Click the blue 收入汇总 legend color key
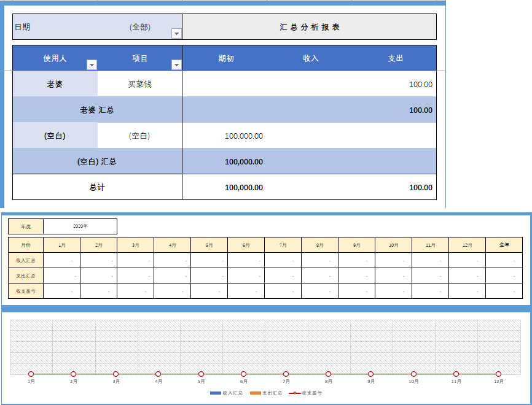 [216, 393]
